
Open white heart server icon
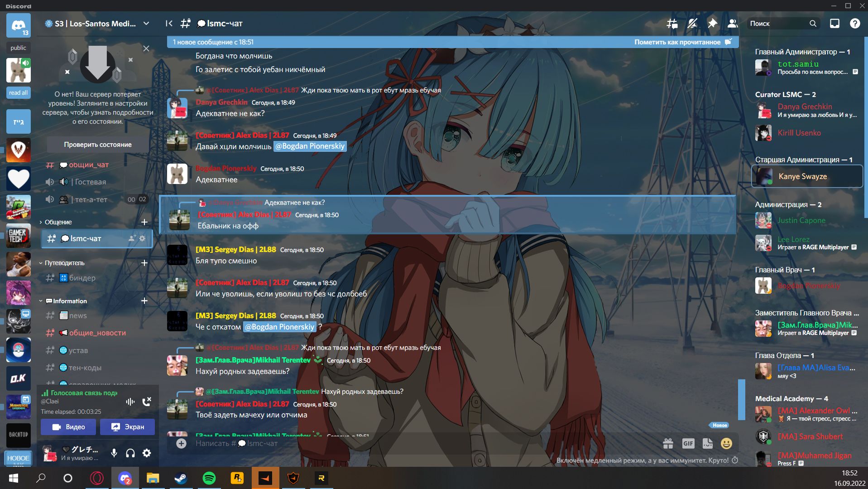coord(19,179)
